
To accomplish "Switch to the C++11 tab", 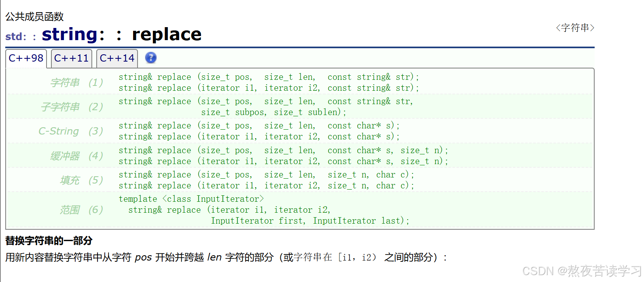I will pos(71,58).
